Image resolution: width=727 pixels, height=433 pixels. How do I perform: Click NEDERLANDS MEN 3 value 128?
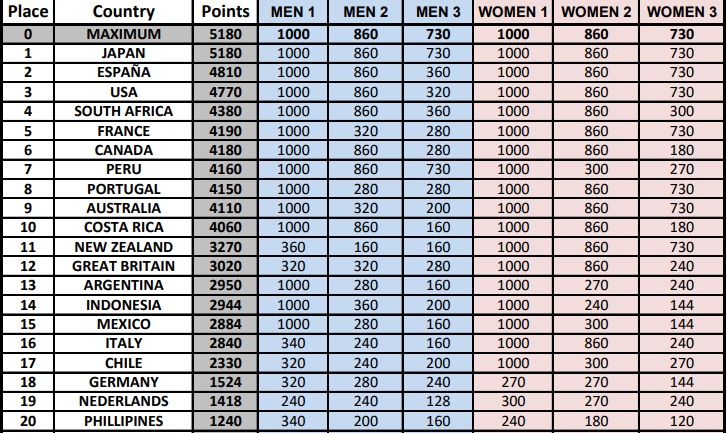pyautogui.click(x=438, y=401)
